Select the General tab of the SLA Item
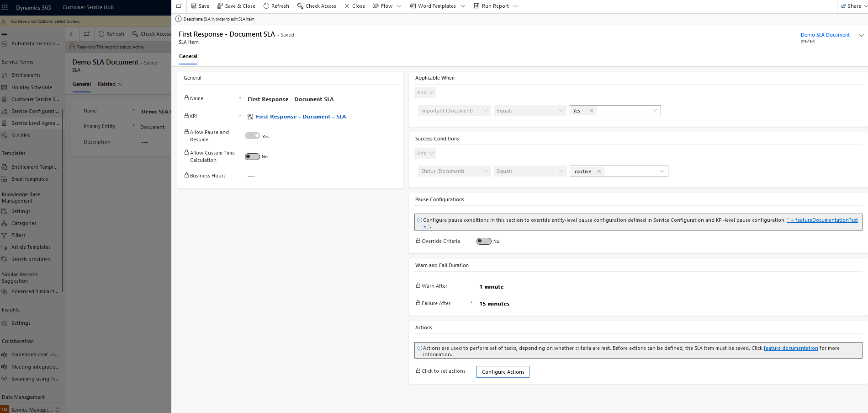This screenshot has width=868, height=413. pos(188,56)
